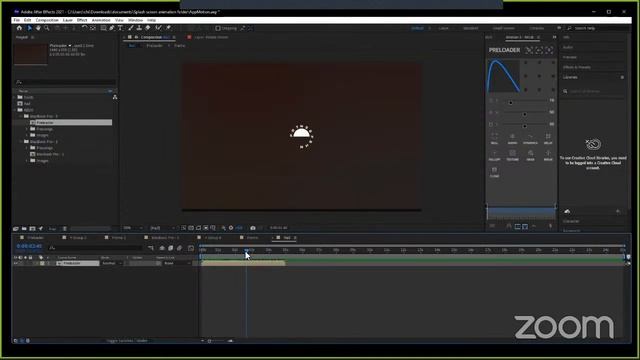The width and height of the screenshot is (640, 360).
Task: Delete selected project item trash icon
Action: tap(64, 229)
